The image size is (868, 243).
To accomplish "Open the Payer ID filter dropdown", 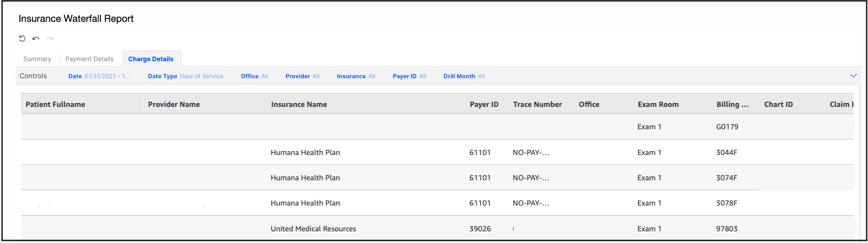I will tap(409, 76).
